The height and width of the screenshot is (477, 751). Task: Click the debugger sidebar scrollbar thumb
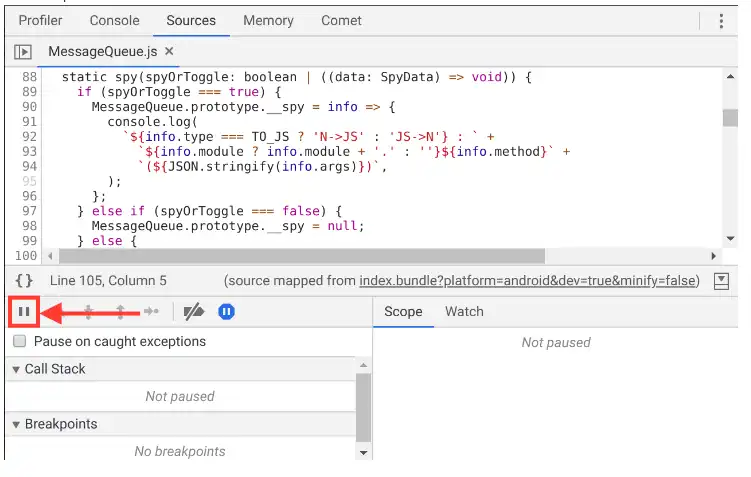point(364,408)
